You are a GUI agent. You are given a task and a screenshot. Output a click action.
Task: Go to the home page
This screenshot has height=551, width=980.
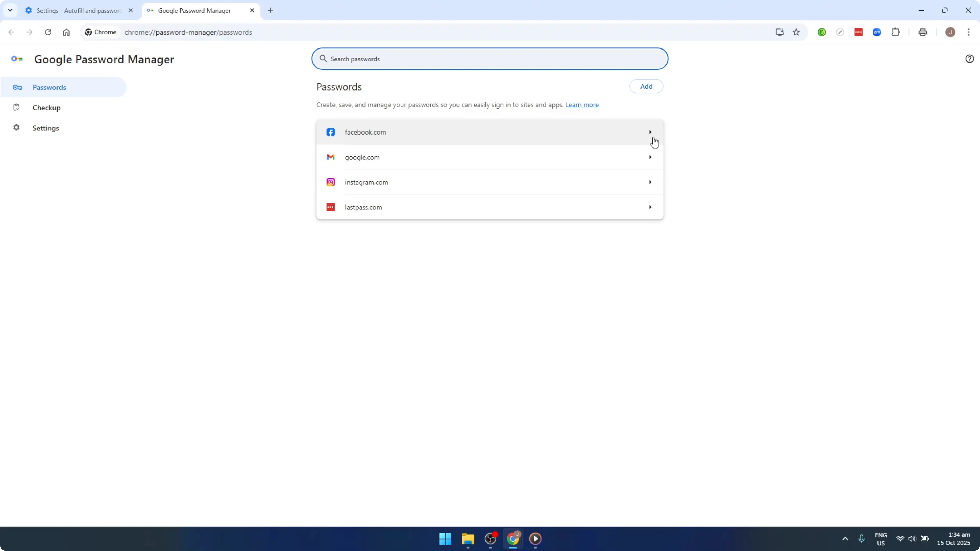(66, 32)
